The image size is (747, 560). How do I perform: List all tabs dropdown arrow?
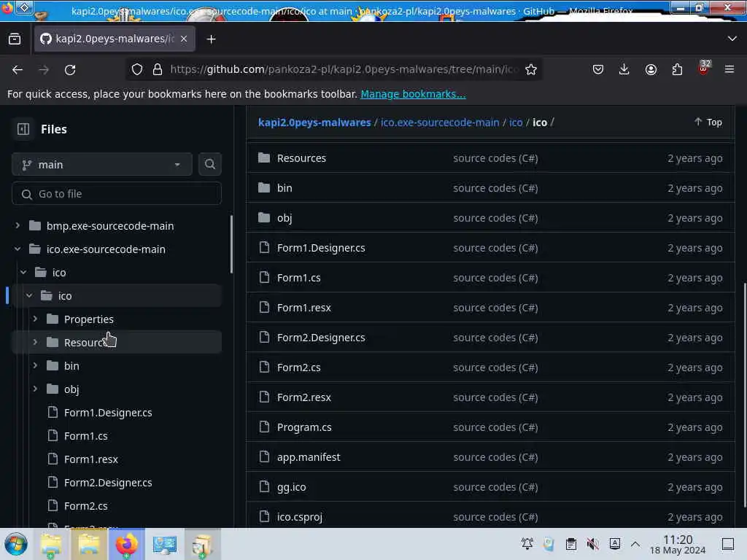coord(732,39)
